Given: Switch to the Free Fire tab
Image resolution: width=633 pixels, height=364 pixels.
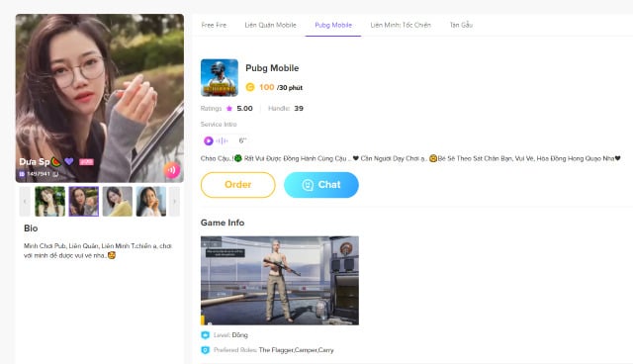Looking at the screenshot, I should click(214, 25).
